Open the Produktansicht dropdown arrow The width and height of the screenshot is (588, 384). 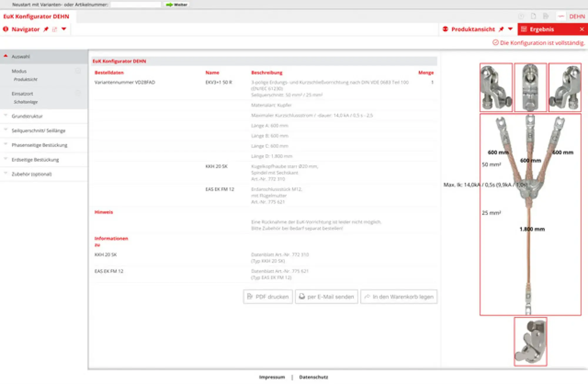[x=510, y=29]
